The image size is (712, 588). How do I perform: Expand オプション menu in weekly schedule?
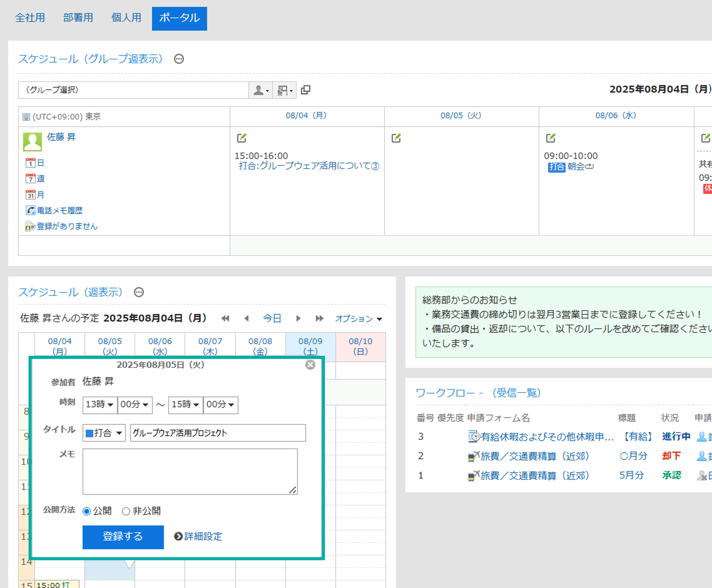tap(359, 319)
